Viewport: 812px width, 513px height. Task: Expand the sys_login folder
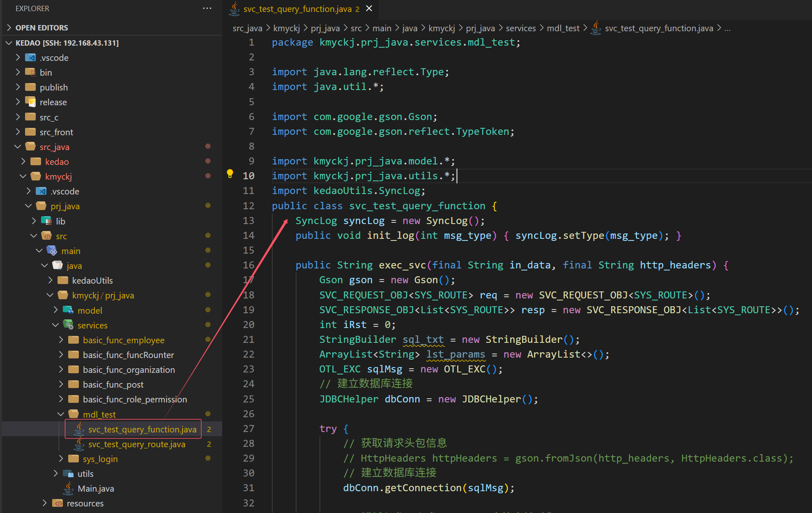[x=61, y=459]
